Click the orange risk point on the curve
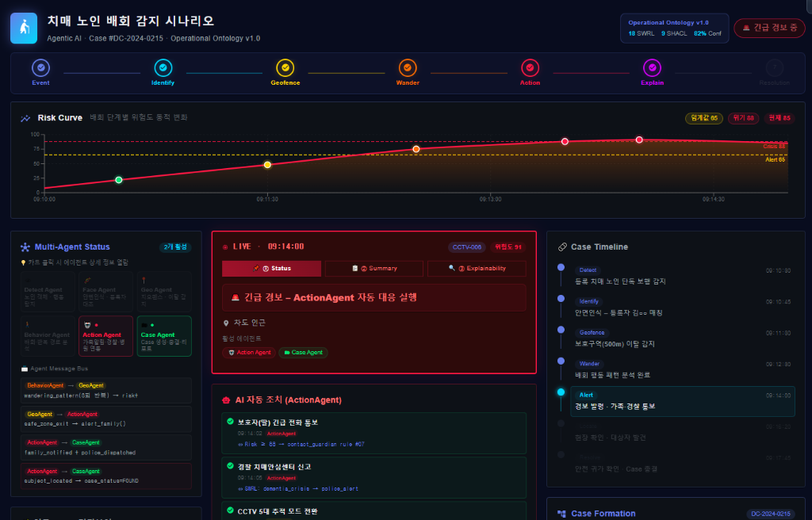The height and width of the screenshot is (520, 812). 416,149
